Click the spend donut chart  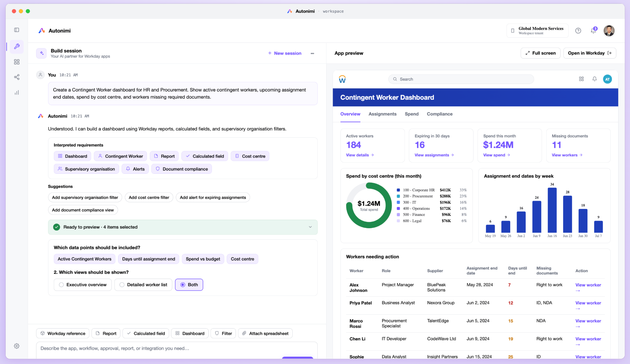369,205
